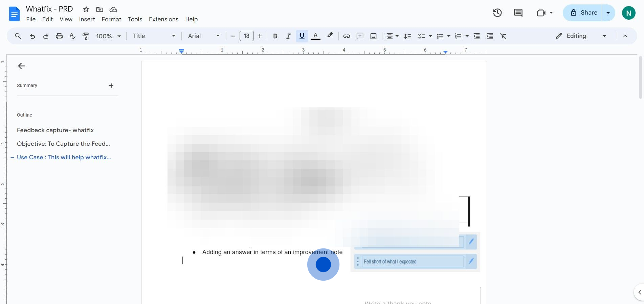Add a comment from toolbar
The image size is (644, 304).
click(x=360, y=36)
